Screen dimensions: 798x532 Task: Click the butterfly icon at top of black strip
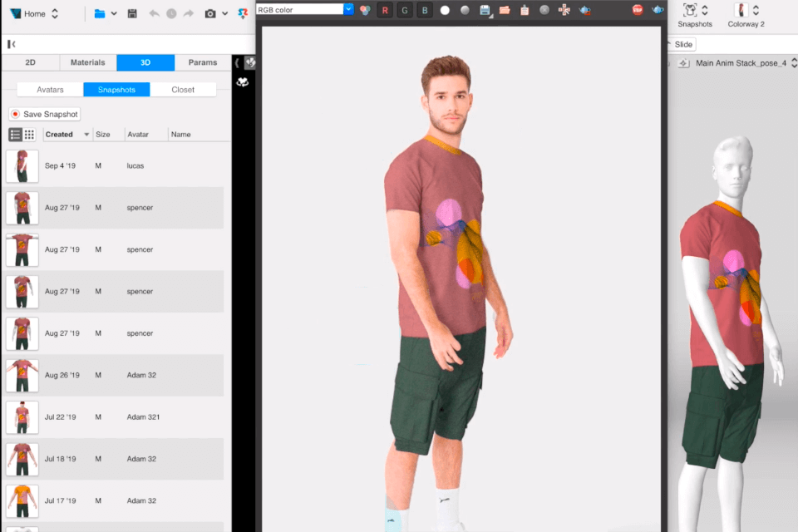(x=250, y=62)
